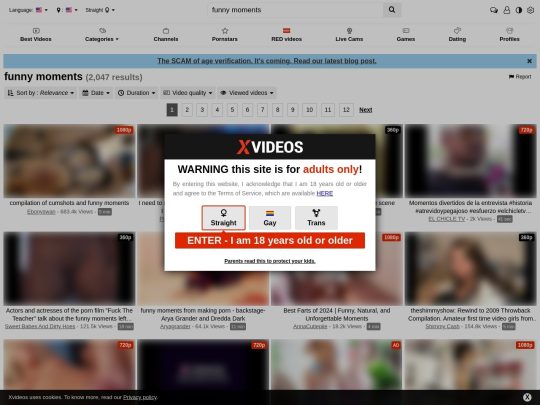Viewport: 540px width, 405px height.
Task: Open the settings gear icon
Action: (530, 10)
